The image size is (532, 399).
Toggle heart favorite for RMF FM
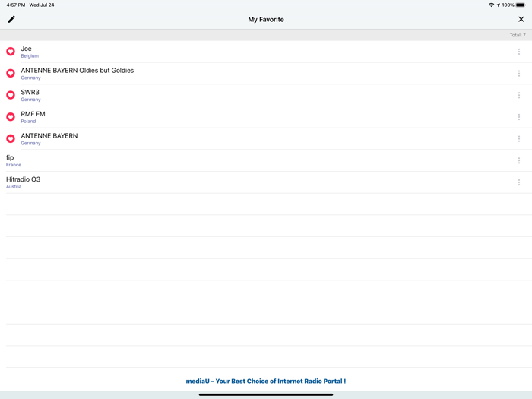11,117
